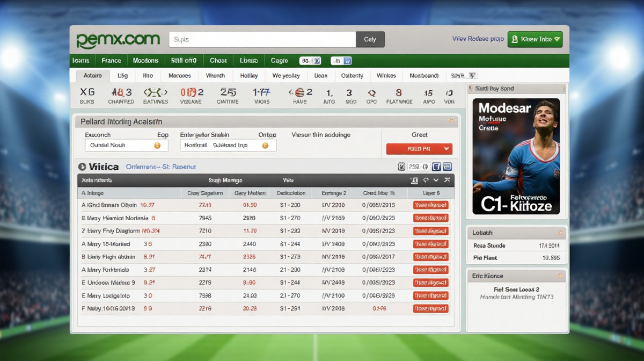This screenshot has height=361, width=644.
Task: Toggle the Exconch field orange circle button
Action: pyautogui.click(x=157, y=146)
